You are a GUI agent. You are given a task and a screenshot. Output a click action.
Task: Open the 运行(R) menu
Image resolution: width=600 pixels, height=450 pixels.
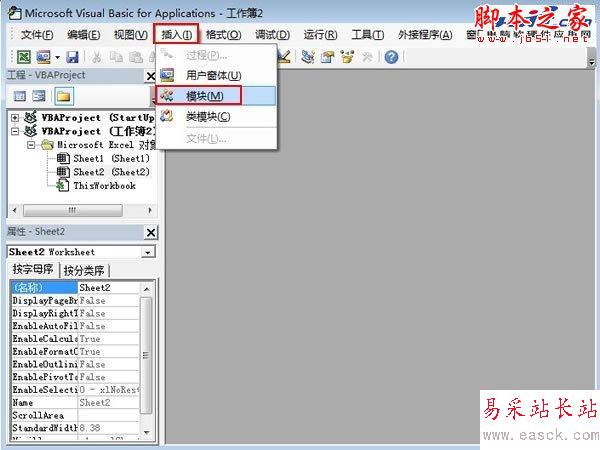tap(320, 35)
